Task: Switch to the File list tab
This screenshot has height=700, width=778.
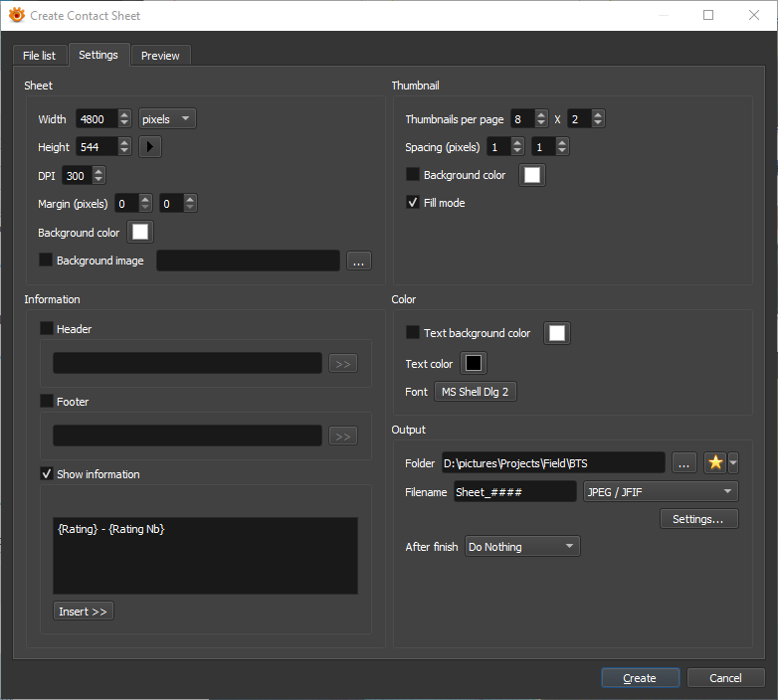Action: click(40, 56)
